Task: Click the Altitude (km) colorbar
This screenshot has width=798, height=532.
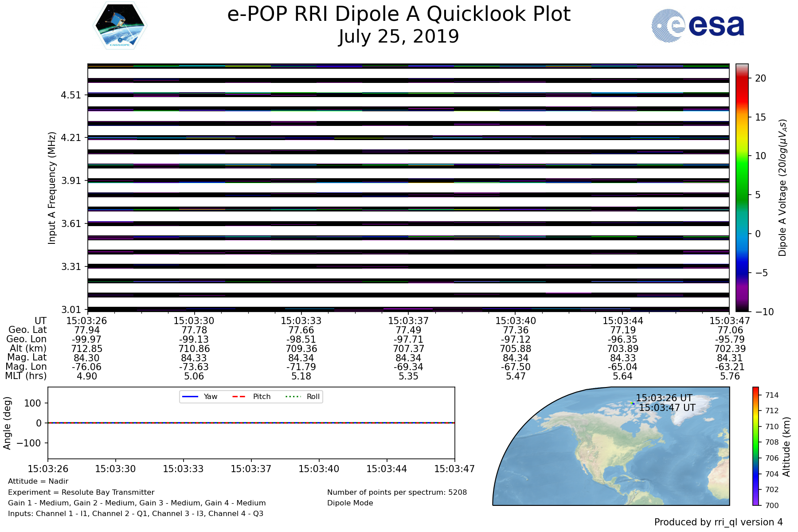Action: tap(755, 446)
